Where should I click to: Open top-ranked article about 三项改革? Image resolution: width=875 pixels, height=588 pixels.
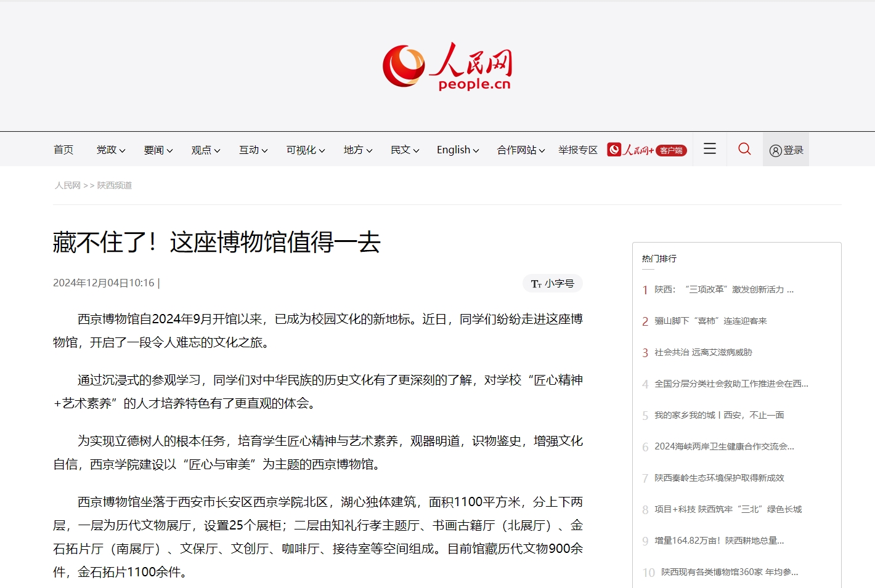point(723,289)
